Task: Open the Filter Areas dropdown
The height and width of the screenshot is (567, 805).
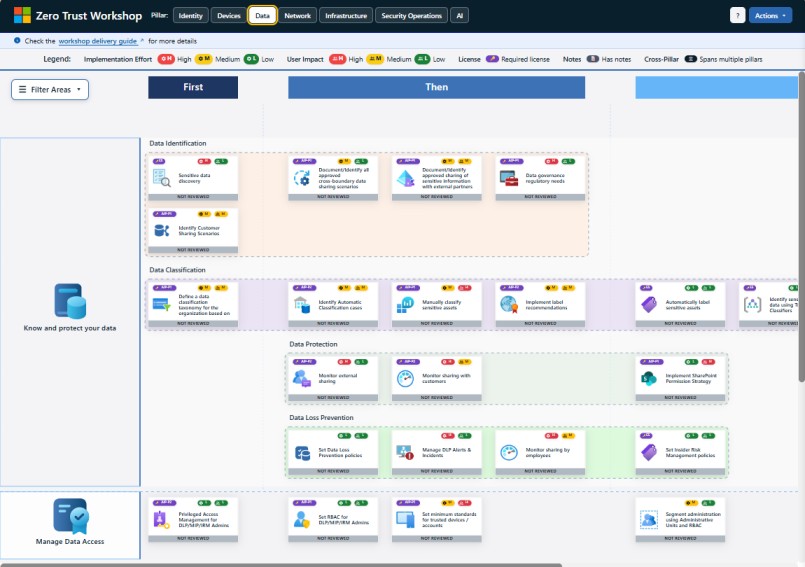Action: [x=50, y=90]
